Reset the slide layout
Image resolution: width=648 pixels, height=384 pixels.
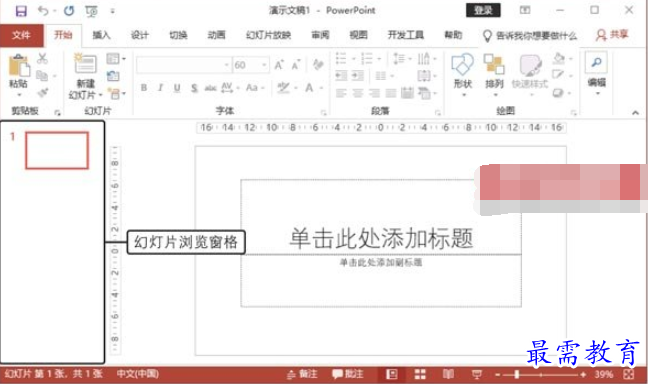[113, 76]
